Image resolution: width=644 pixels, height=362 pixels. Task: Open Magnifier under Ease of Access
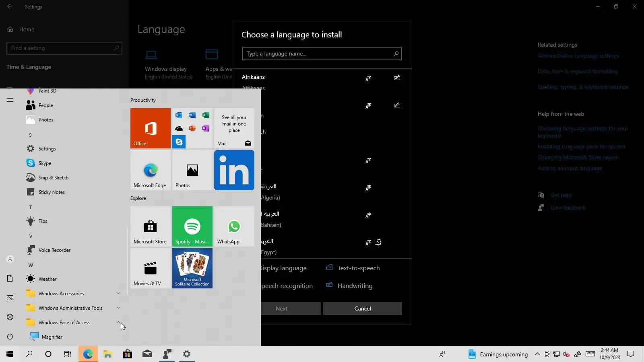click(72, 337)
